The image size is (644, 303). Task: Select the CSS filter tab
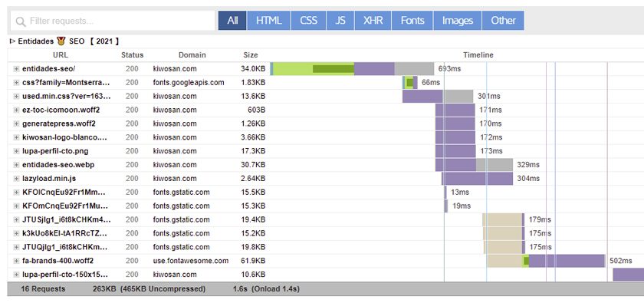click(308, 21)
